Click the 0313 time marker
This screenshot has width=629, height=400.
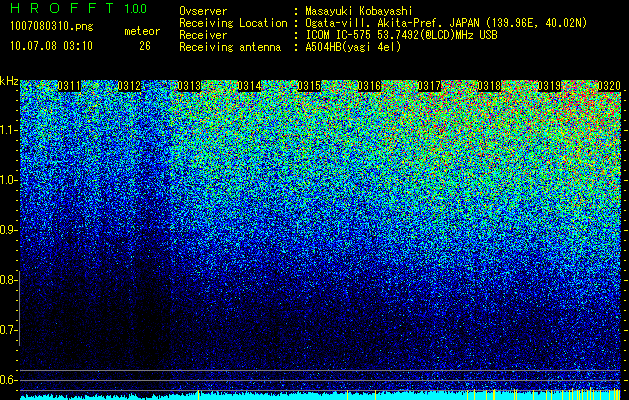coord(189,86)
